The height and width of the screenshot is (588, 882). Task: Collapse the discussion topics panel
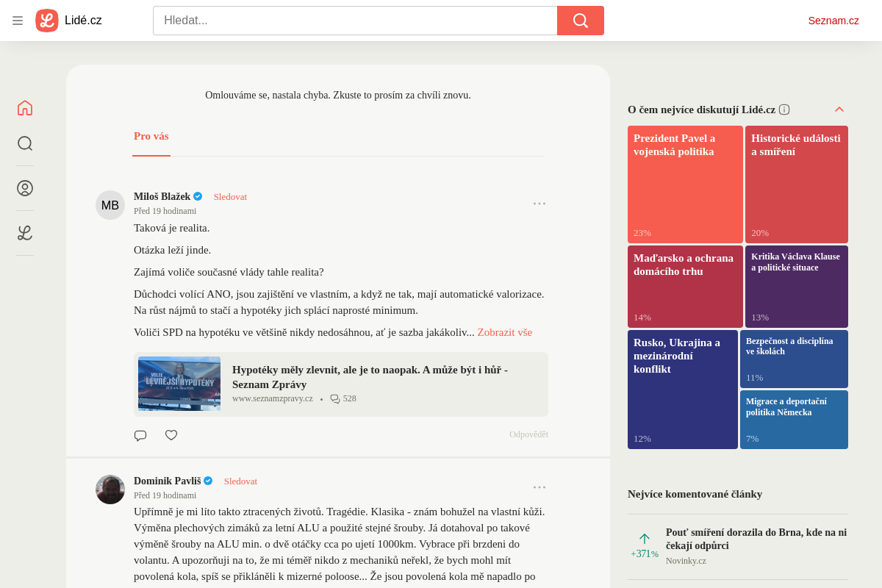pos(839,110)
